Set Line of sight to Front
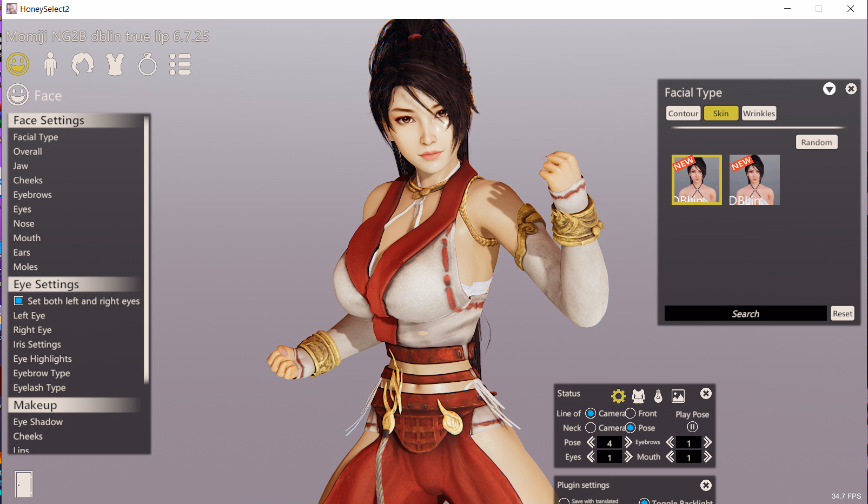Screen dimensions: 868x504 (631, 414)
